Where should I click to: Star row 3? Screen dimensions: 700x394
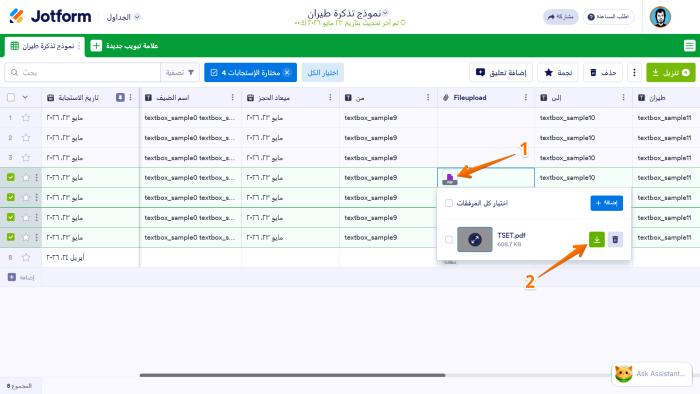(26, 158)
